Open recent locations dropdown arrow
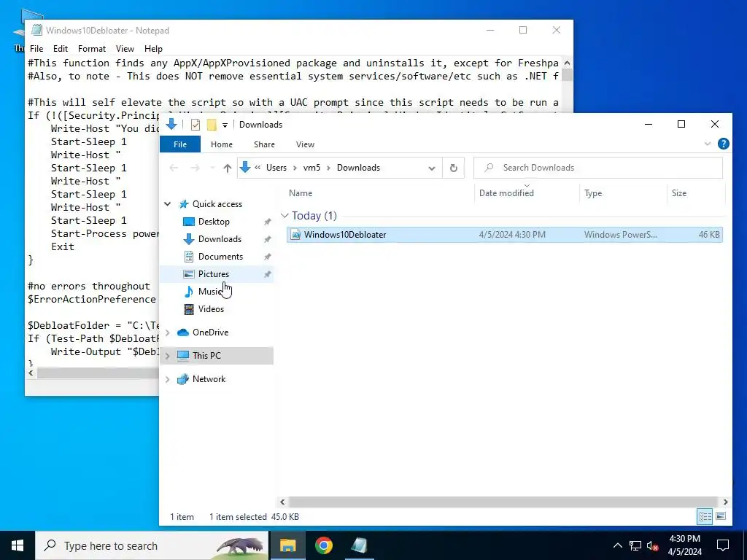 (212, 168)
